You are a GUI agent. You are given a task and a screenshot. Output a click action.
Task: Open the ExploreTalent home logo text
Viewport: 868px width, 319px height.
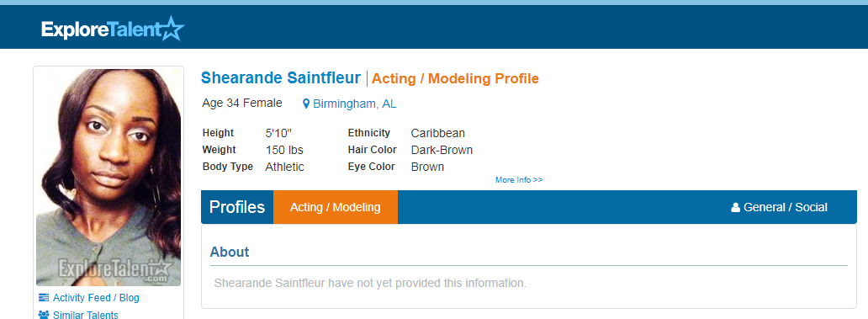(x=100, y=29)
